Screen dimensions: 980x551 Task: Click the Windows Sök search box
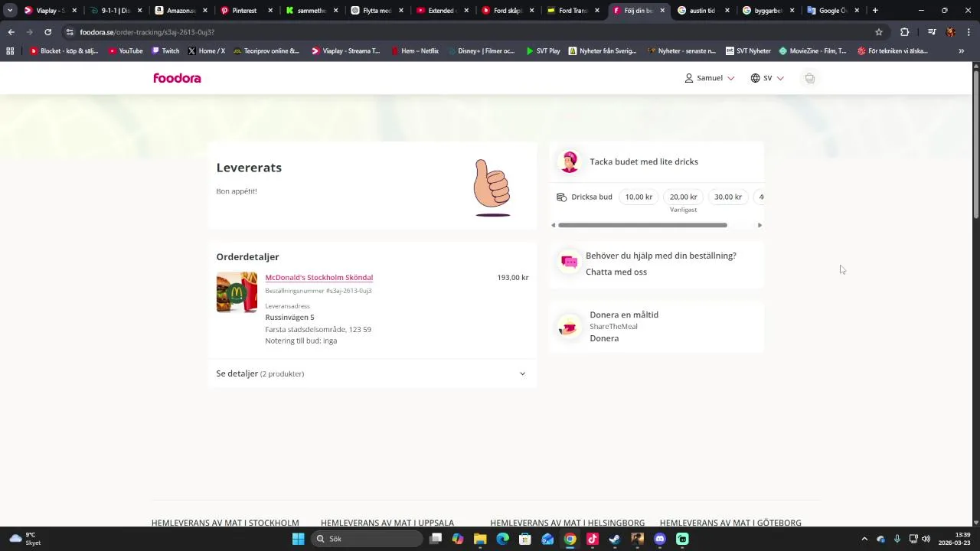pyautogui.click(x=367, y=539)
